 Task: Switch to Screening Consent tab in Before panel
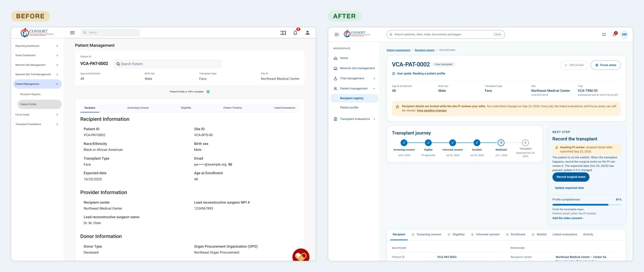pos(138,108)
